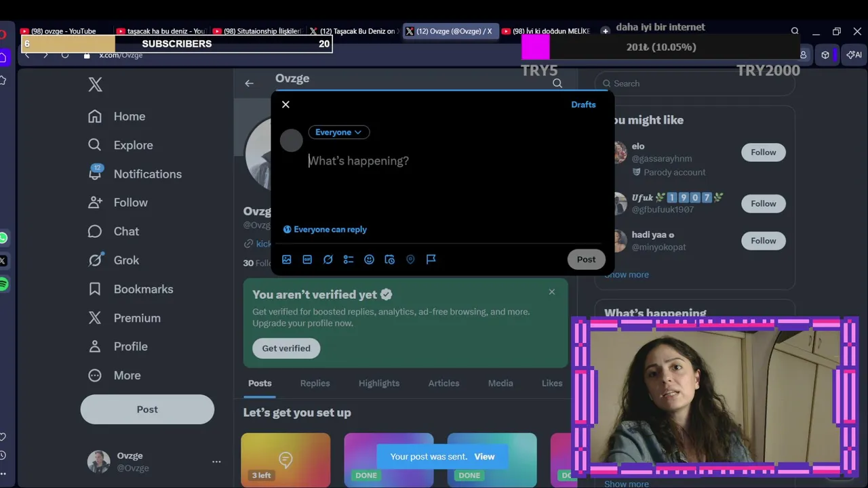868x488 pixels.
Task: Switch to ovzge - YouTube browser tab
Action: point(63,31)
